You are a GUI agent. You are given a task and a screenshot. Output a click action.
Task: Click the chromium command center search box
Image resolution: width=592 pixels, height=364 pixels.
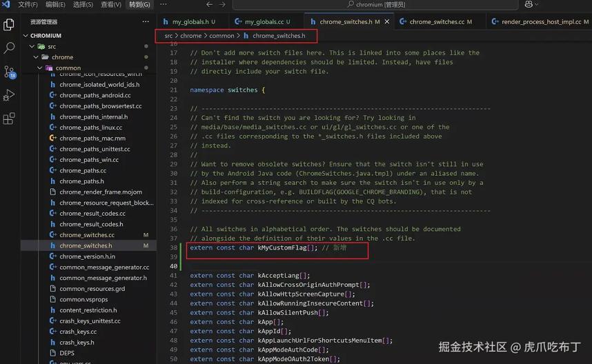(x=375, y=5)
